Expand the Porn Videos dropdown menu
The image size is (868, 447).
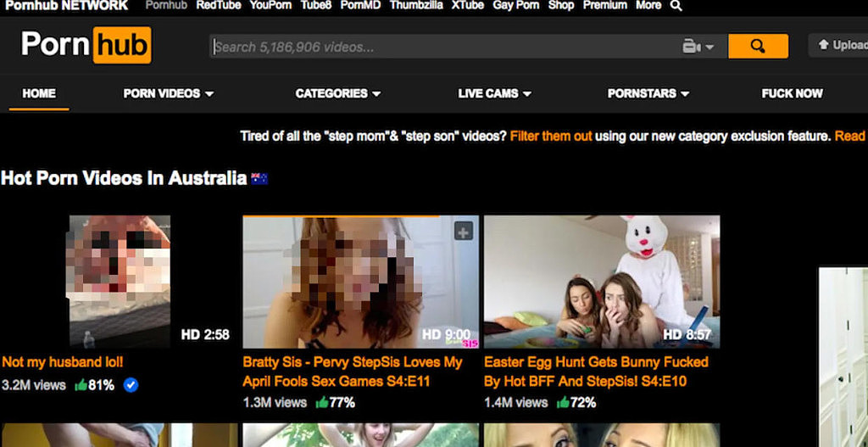tap(169, 93)
